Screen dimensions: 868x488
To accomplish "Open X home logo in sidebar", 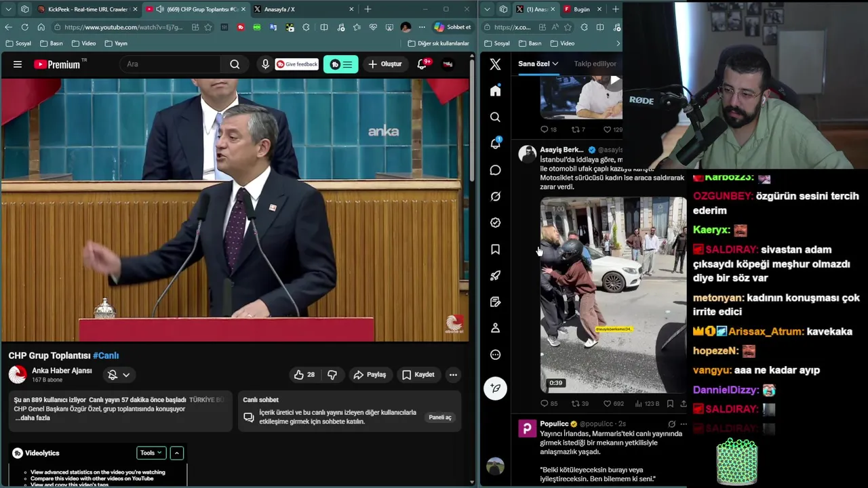I will pos(495,64).
